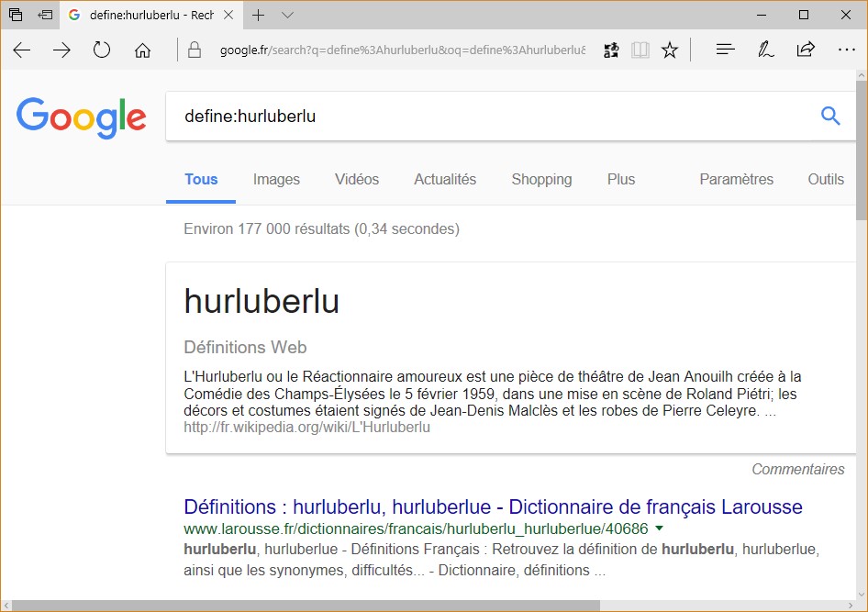Click the horizontal scrollbar right arrow
This screenshot has height=612, width=868.
coord(851,606)
